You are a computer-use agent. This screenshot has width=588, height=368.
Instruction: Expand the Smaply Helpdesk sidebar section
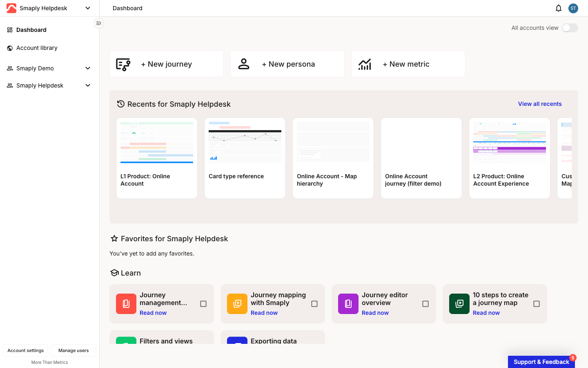coord(88,85)
